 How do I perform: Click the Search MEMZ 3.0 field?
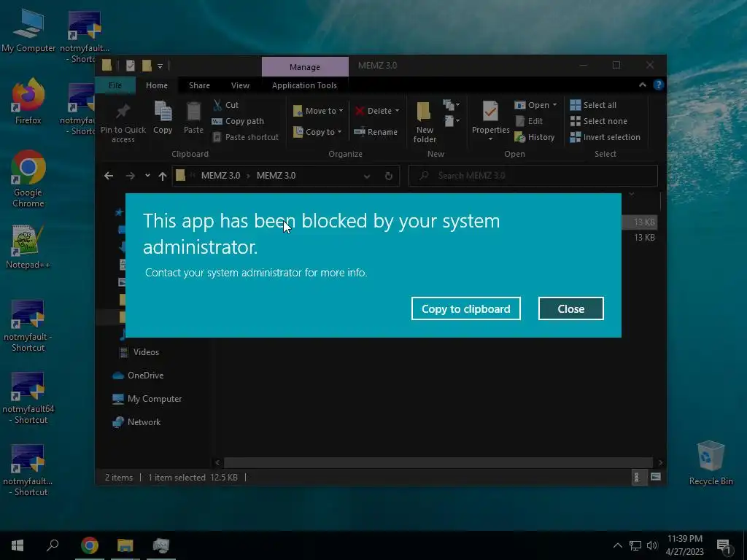(x=533, y=176)
